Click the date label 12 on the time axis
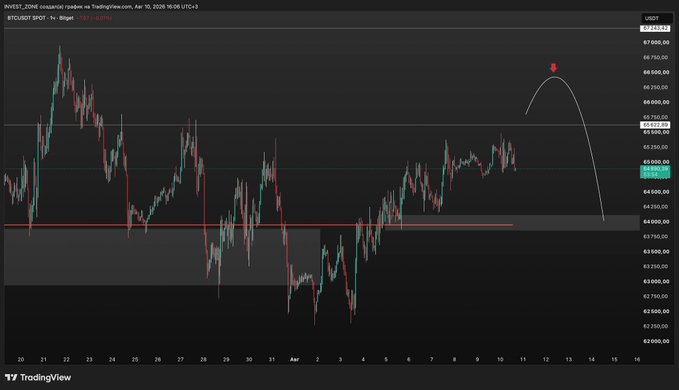This screenshot has width=679, height=390. coord(546,359)
